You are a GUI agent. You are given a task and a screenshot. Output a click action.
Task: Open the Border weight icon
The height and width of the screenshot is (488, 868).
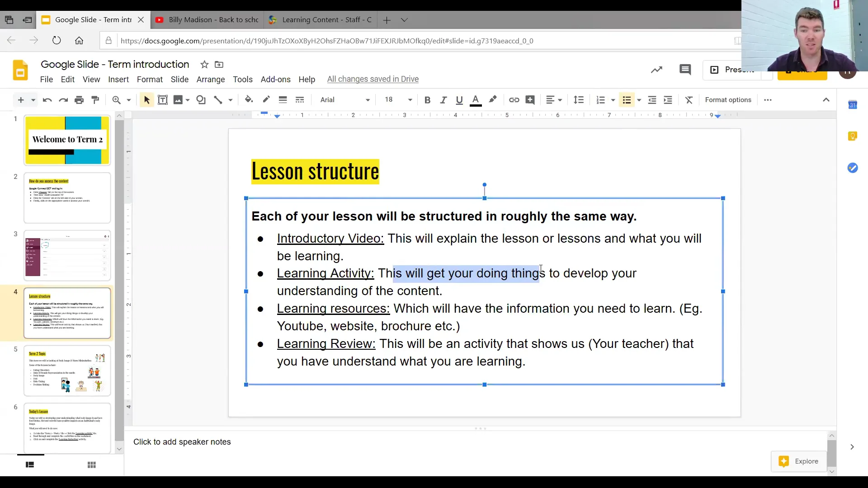coord(283,100)
